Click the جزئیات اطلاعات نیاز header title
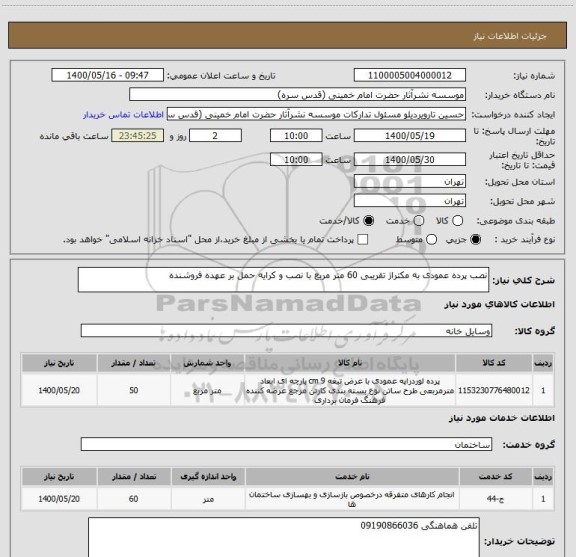This screenshot has width=576, height=557. click(x=510, y=36)
